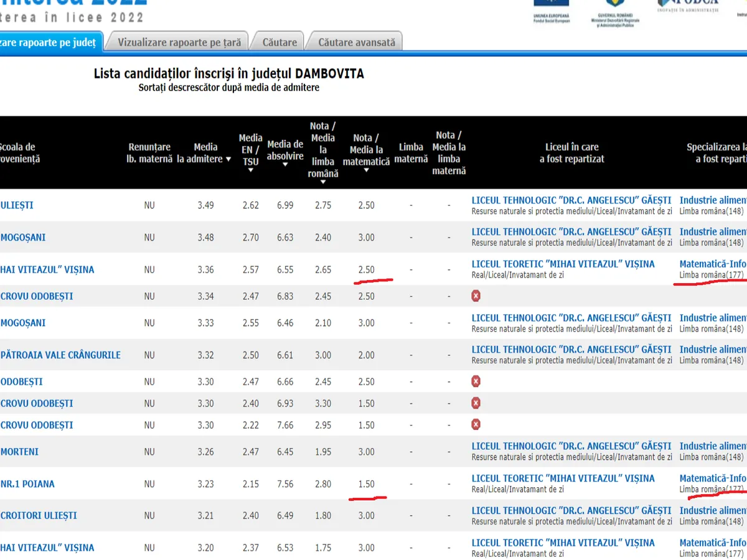Open PĂTROAIA VALE CRÂNGURILE school link

coord(60,355)
